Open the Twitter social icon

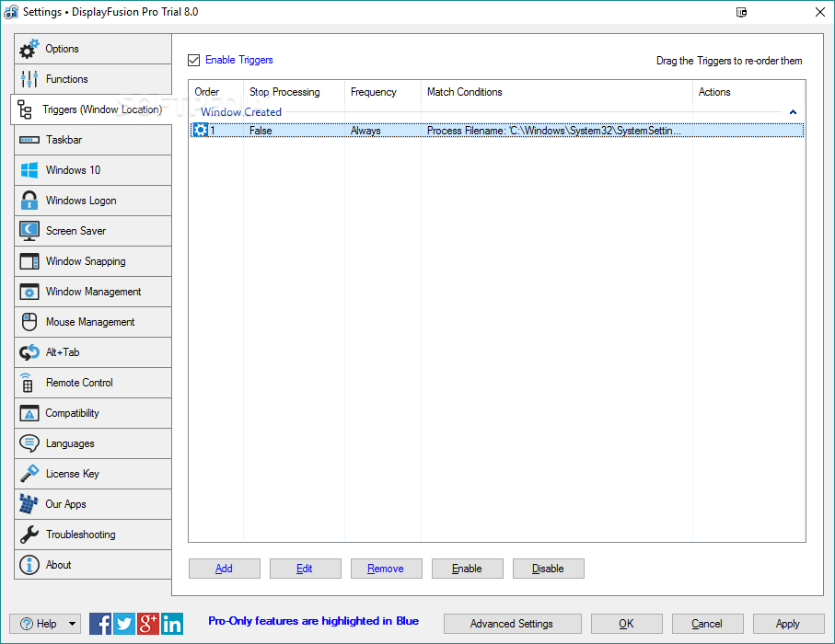pyautogui.click(x=124, y=623)
